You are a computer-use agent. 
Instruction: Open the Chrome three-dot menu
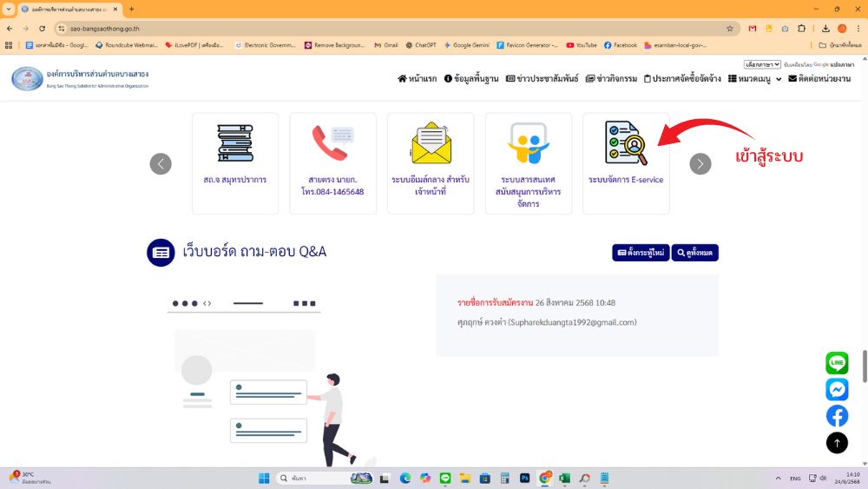point(857,28)
